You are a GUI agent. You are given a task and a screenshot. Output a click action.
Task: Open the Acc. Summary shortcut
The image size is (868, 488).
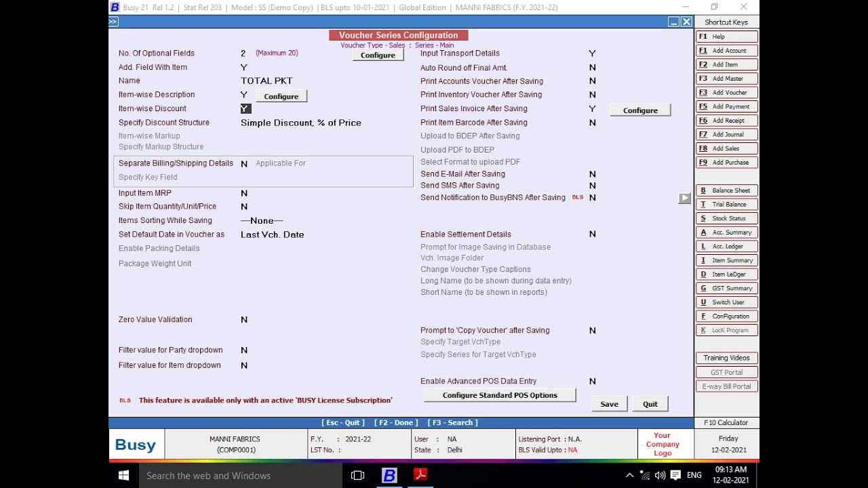(726, 232)
